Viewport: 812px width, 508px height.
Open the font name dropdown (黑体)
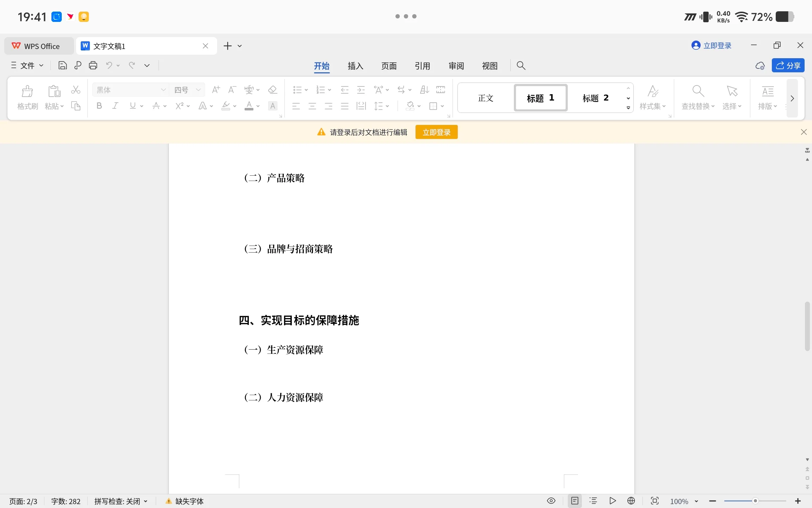click(x=163, y=90)
